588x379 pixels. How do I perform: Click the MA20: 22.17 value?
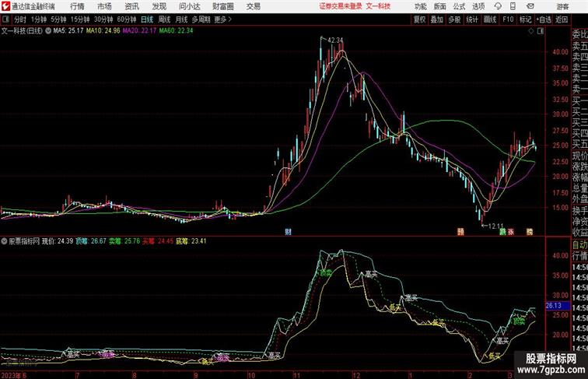coord(139,31)
